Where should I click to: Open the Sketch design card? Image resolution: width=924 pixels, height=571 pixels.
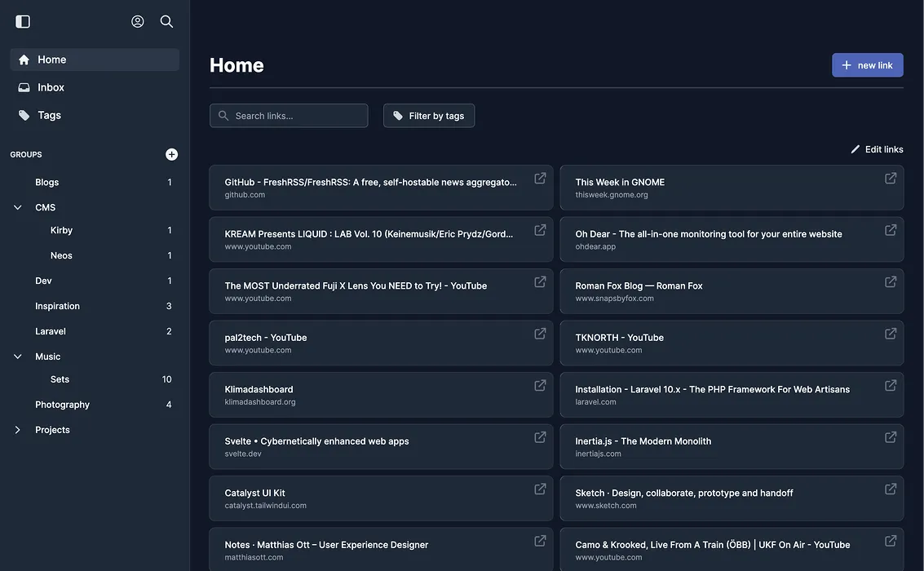pyautogui.click(x=732, y=499)
